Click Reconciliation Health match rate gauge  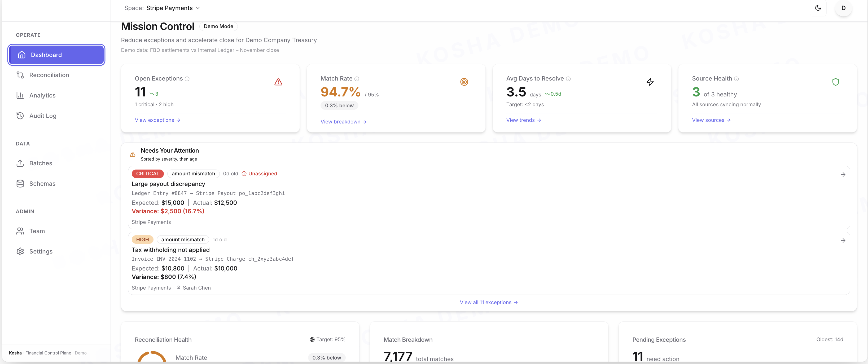coord(152,357)
